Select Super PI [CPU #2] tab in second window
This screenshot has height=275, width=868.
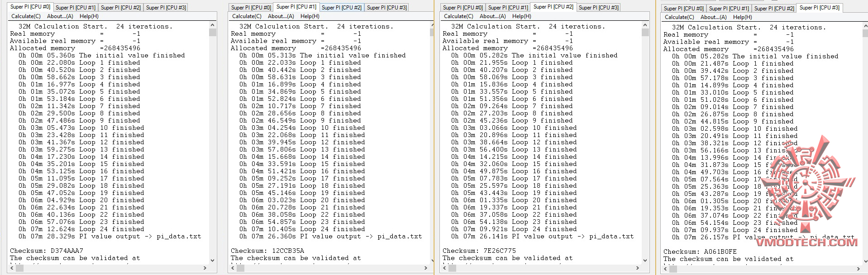[x=341, y=8]
